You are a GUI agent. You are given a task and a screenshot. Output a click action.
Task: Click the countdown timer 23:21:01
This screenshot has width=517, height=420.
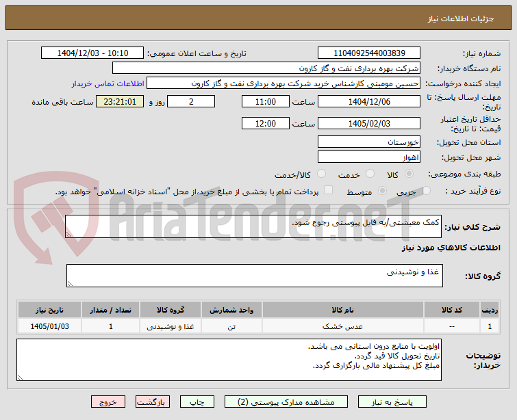pyautogui.click(x=120, y=101)
